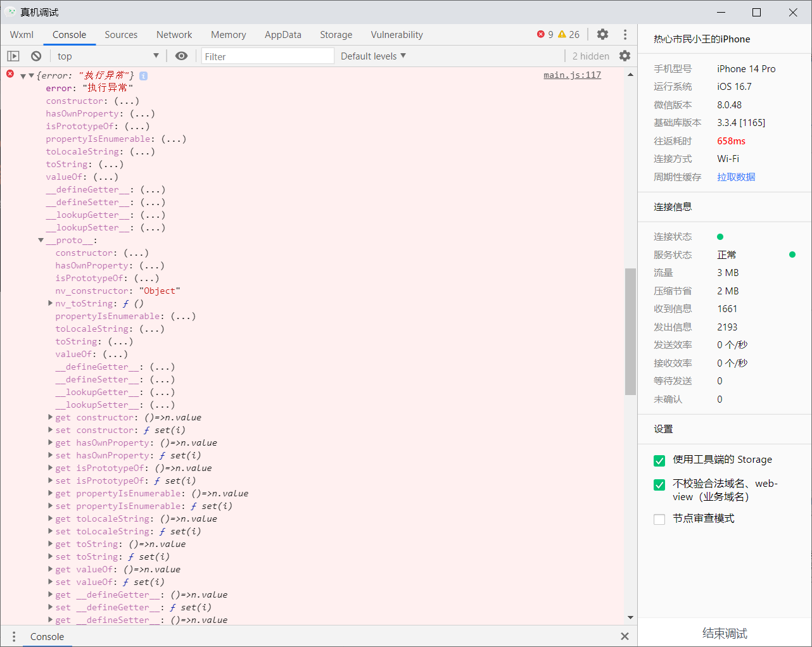This screenshot has width=812, height=647.
Task: Click the console scrollbar down arrow
Action: (630, 617)
